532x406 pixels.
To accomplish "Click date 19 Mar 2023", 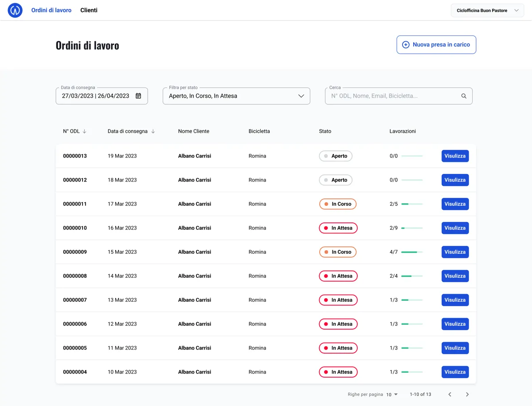I will [122, 156].
